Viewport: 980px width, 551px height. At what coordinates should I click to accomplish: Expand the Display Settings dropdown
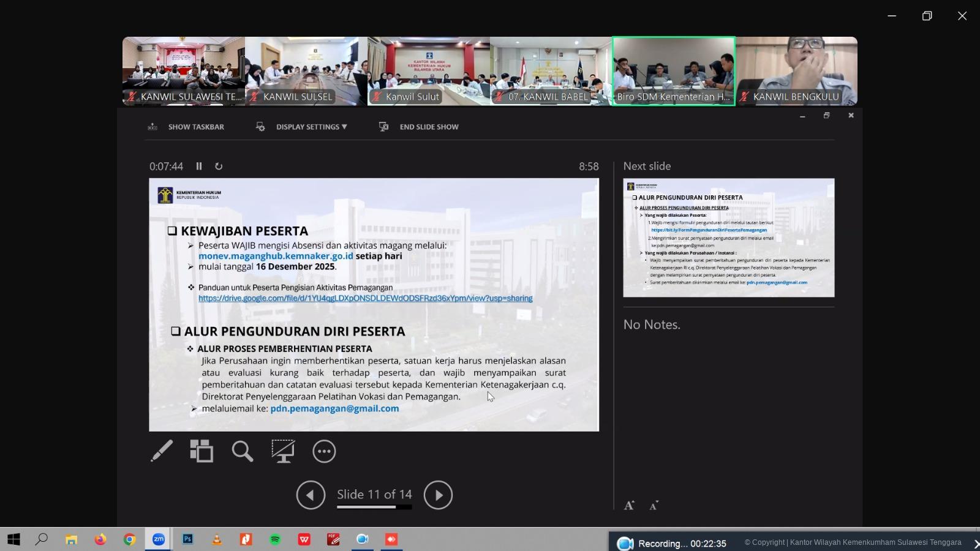[x=311, y=127]
